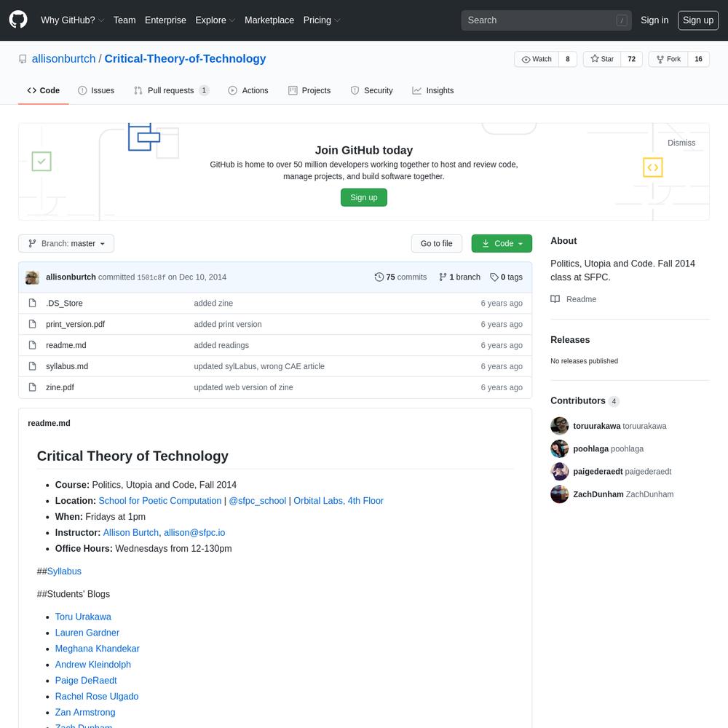Open the Critical-Theory-of-Technology repo title link
This screenshot has width=728, height=728.
click(x=185, y=59)
